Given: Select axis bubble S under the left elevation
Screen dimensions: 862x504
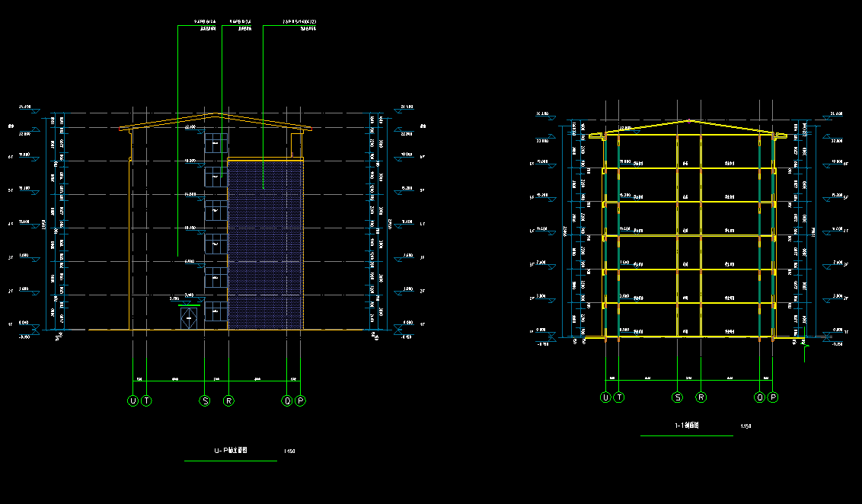Looking at the screenshot, I should click(x=204, y=400).
